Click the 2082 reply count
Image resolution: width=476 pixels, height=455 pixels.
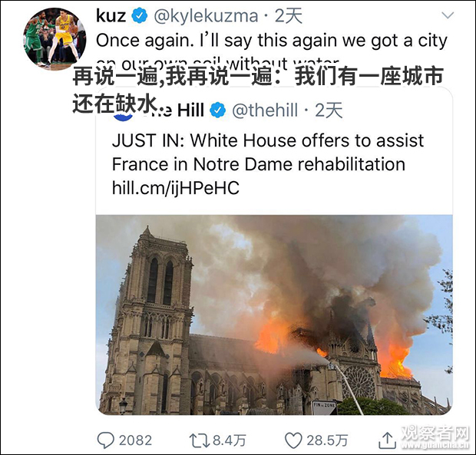coord(135,440)
